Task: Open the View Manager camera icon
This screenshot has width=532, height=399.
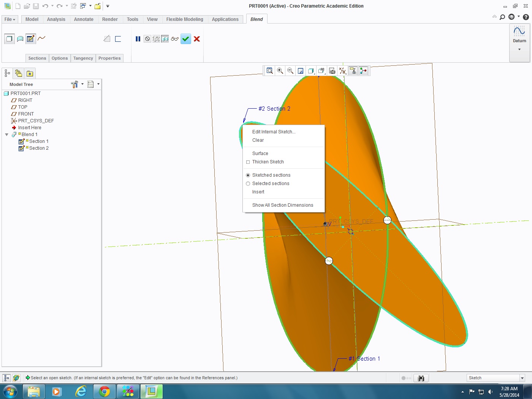Action: tap(332, 71)
